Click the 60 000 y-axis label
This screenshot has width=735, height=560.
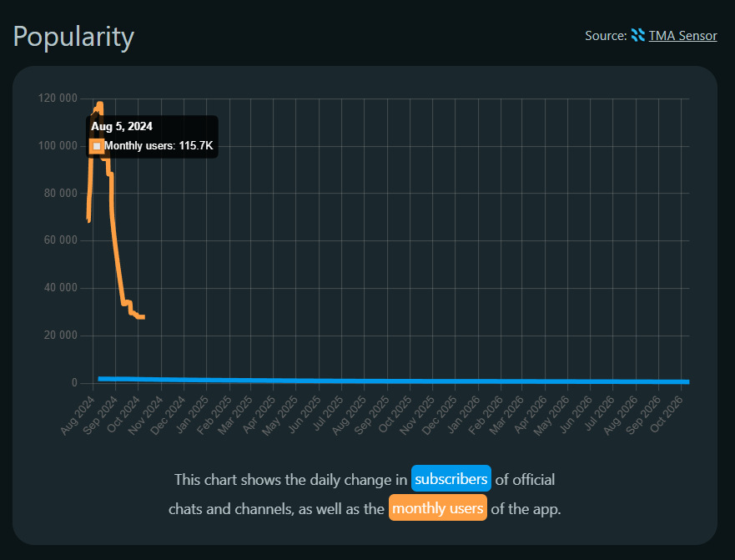coord(60,240)
